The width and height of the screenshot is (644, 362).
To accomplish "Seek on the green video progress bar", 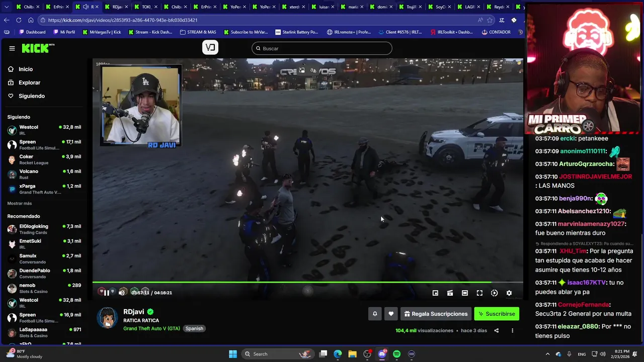I will click(x=307, y=283).
